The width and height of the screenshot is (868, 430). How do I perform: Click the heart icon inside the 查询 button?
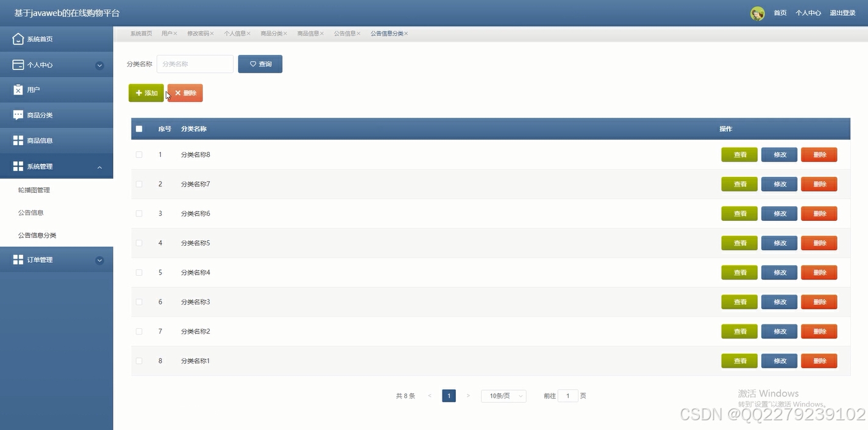[252, 64]
